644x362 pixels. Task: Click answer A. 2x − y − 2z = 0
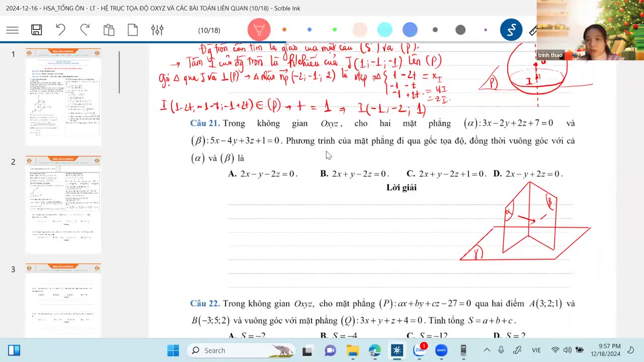(263, 174)
